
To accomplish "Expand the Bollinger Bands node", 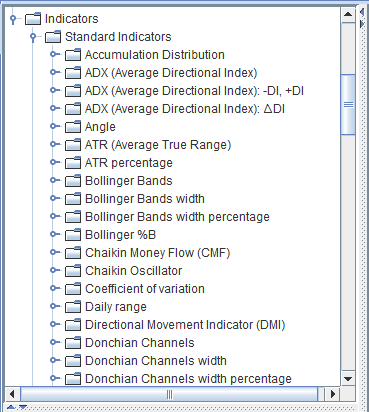I will (54, 180).
